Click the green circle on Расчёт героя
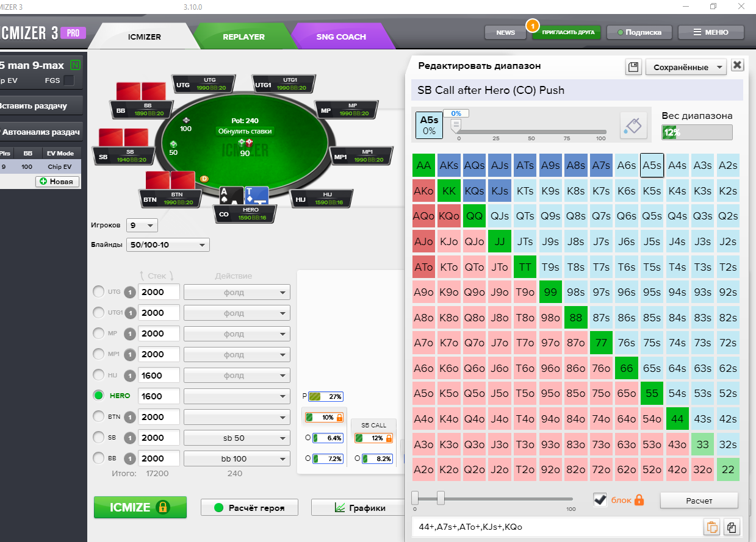The width and height of the screenshot is (756, 542). pos(219,507)
